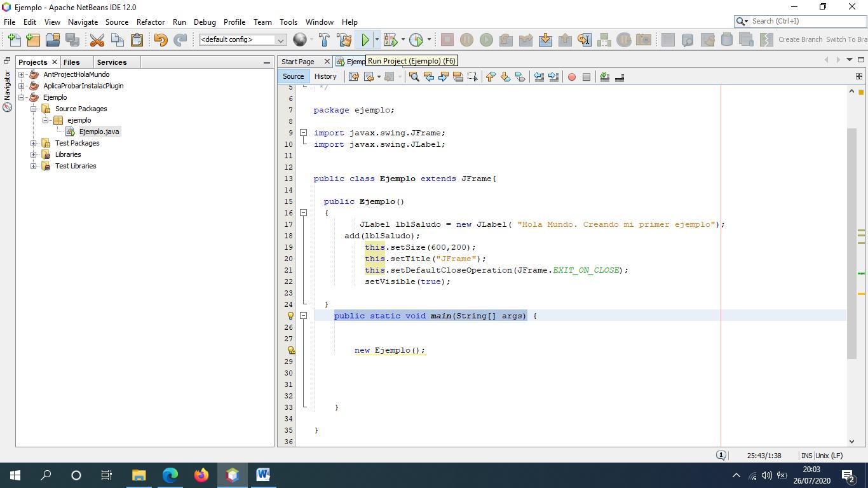Start recording a macro with the red circle
The width and height of the screenshot is (868, 488).
click(x=571, y=77)
